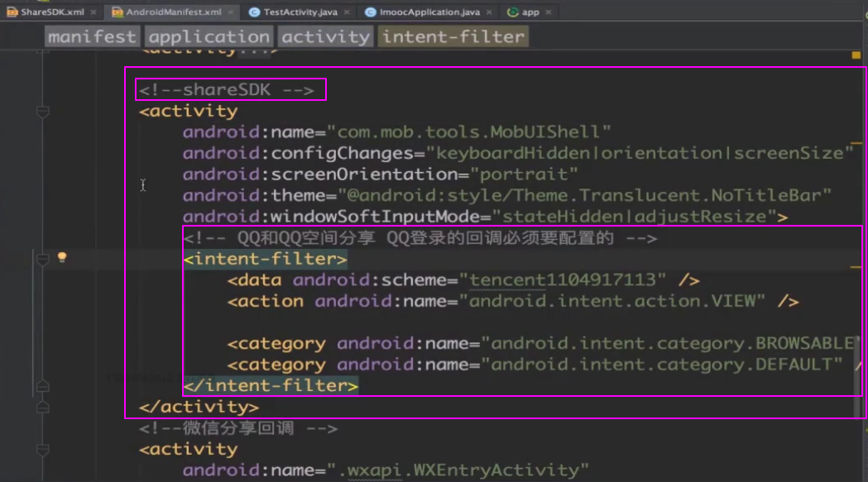The image size is (868, 482).
Task: Switch to the app tab
Action: (530, 12)
